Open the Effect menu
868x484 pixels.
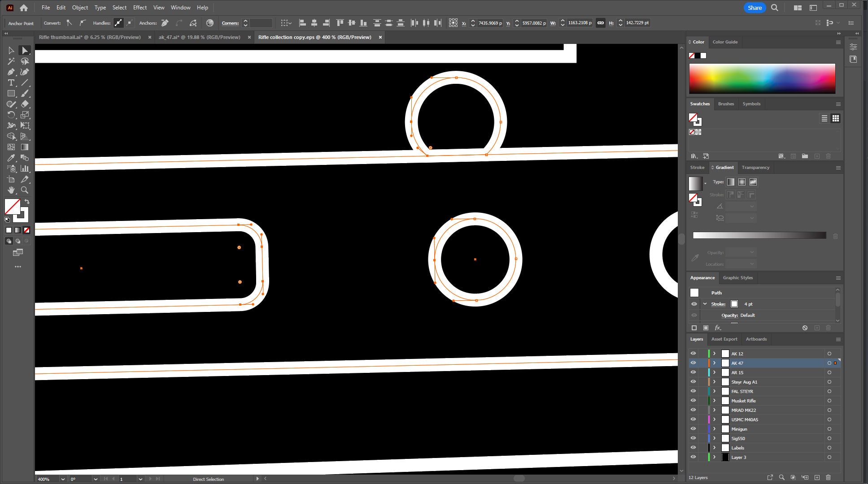[x=140, y=7]
